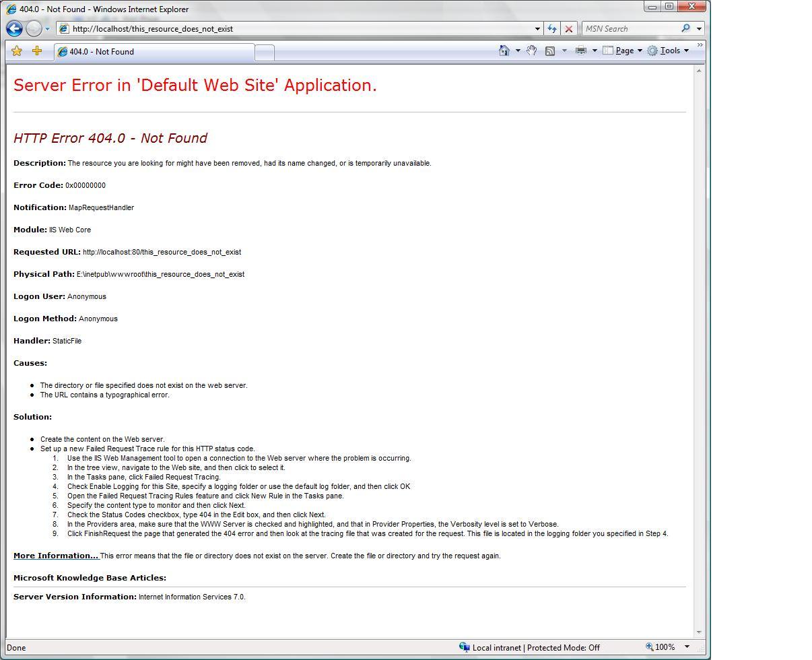Open the Favorites Center star icon
The width and height of the screenshot is (812, 660).
click(17, 51)
